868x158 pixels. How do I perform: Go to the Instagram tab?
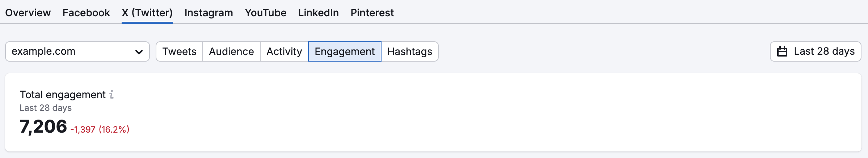coord(209,13)
